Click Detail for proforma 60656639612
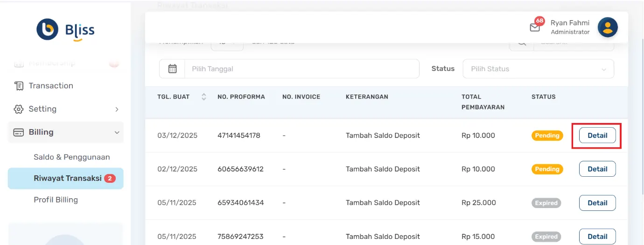The height and width of the screenshot is (245, 644). pyautogui.click(x=597, y=169)
